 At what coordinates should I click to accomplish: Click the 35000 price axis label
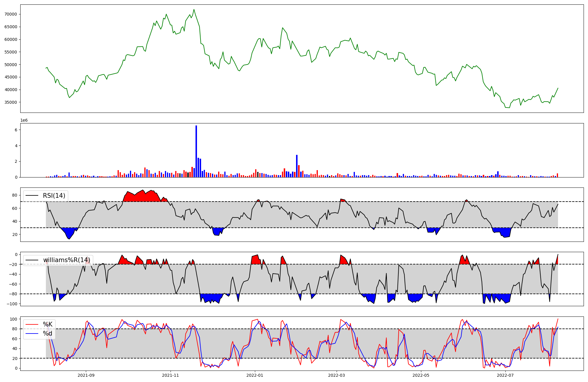11,102
